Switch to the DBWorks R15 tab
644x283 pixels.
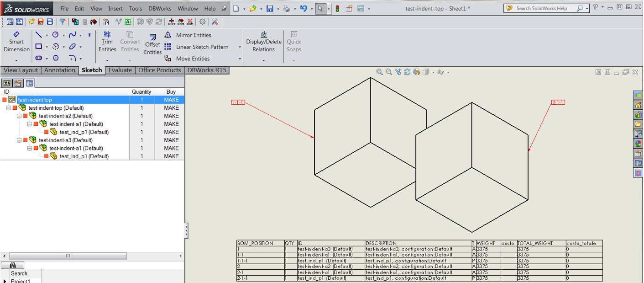click(207, 70)
